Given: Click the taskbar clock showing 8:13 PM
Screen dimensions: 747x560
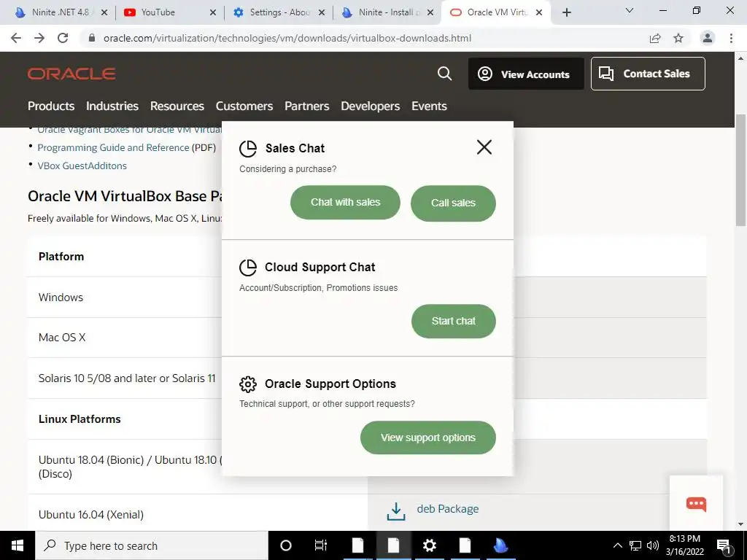Looking at the screenshot, I should point(684,545).
